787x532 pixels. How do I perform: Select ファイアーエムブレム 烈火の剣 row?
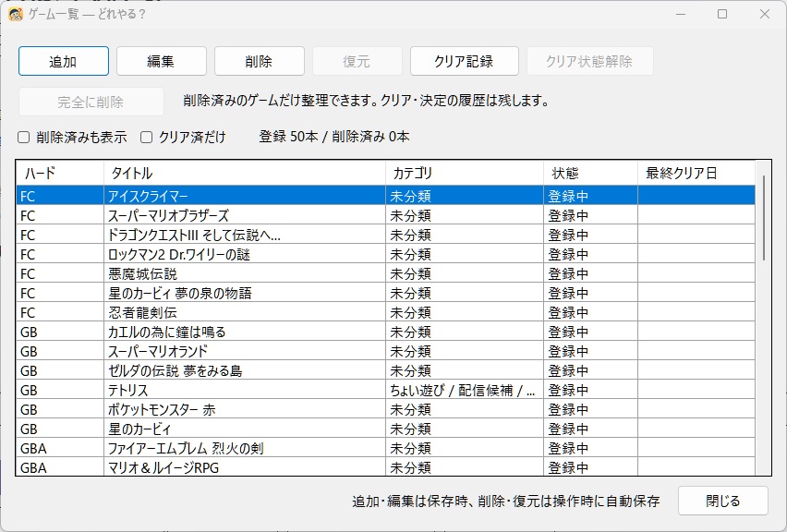point(385,448)
